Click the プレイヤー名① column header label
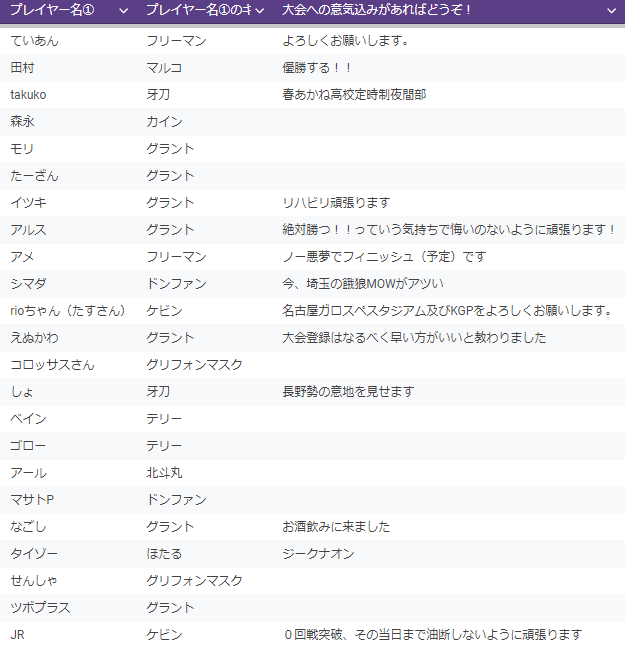 [52, 10]
